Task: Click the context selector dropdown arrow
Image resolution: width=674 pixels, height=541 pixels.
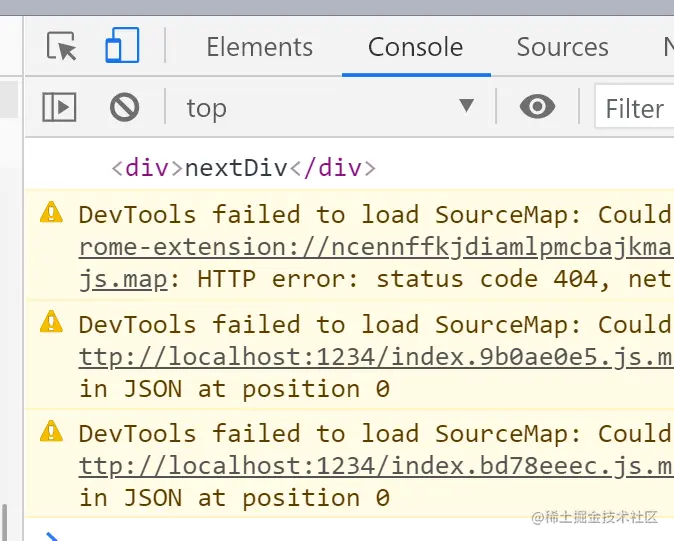Action: (x=466, y=107)
